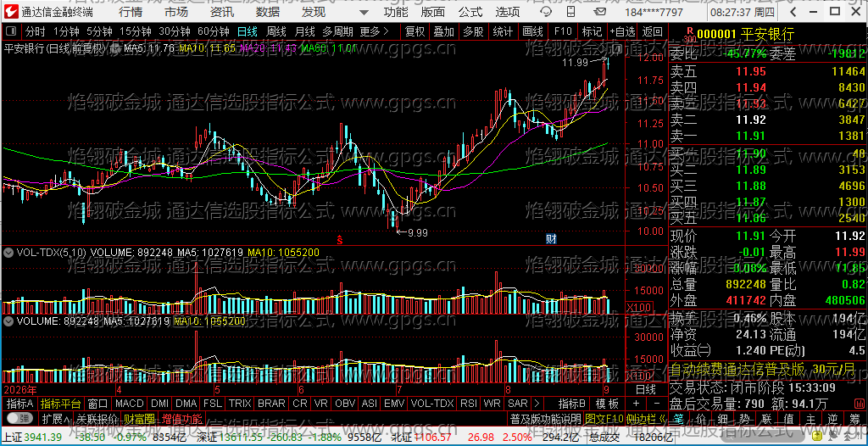Click the 复权 toolbar button
The image size is (868, 446).
click(415, 31)
